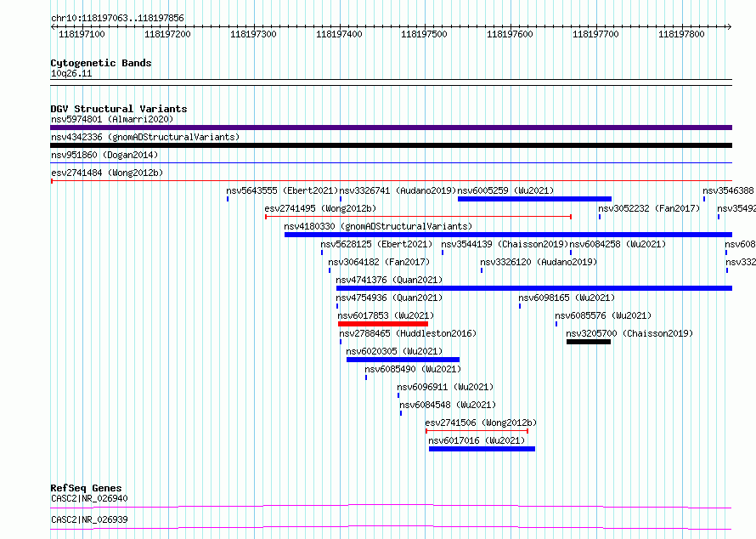Click the Cytogenetic Bands track title
Viewport: 756px width, 539px height.
(x=101, y=63)
